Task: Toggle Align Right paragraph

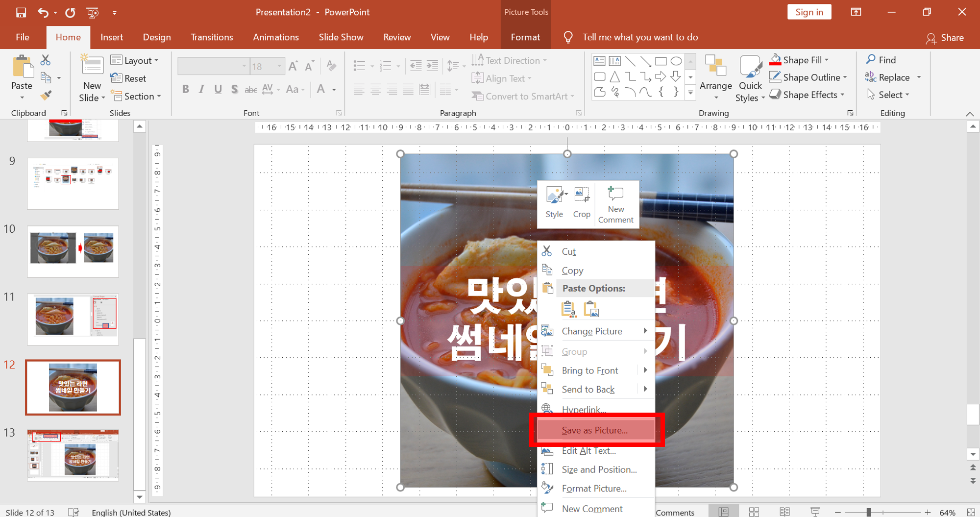Action: pos(392,89)
